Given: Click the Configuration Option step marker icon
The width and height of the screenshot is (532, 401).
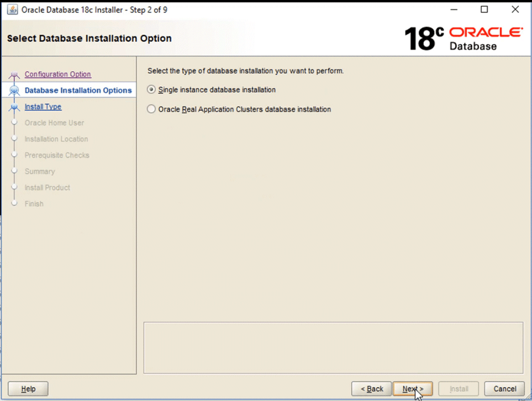Looking at the screenshot, I should (14, 74).
